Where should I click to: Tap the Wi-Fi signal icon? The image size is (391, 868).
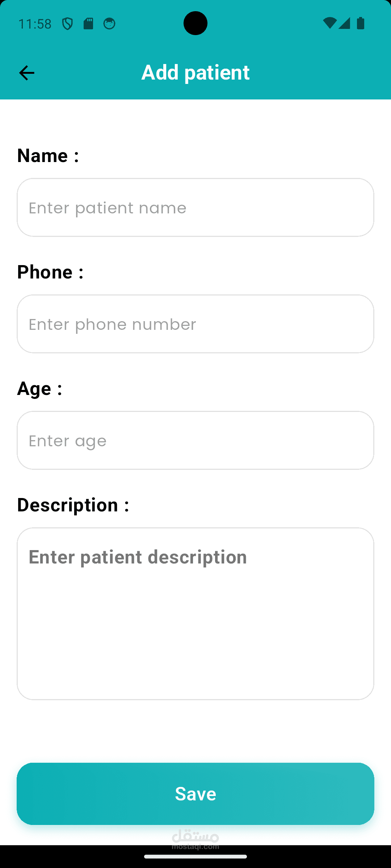[x=329, y=23]
